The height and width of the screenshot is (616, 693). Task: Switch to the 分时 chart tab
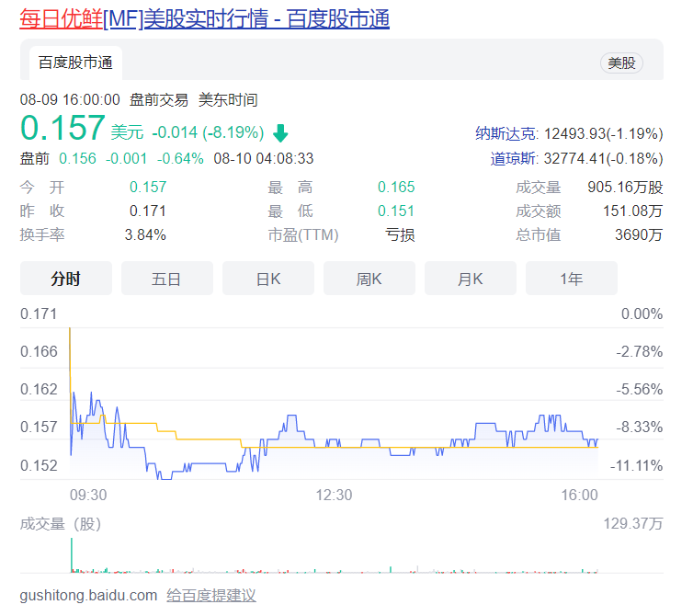(x=66, y=279)
